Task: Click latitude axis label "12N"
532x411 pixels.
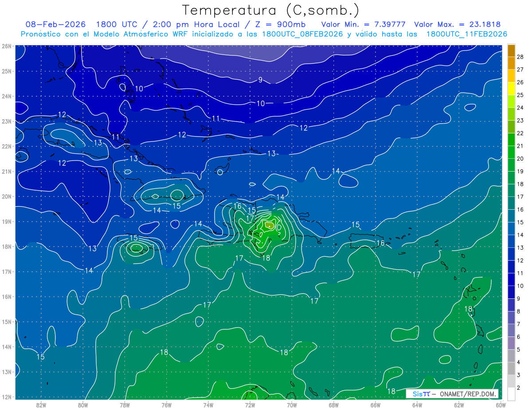Action: [6, 397]
